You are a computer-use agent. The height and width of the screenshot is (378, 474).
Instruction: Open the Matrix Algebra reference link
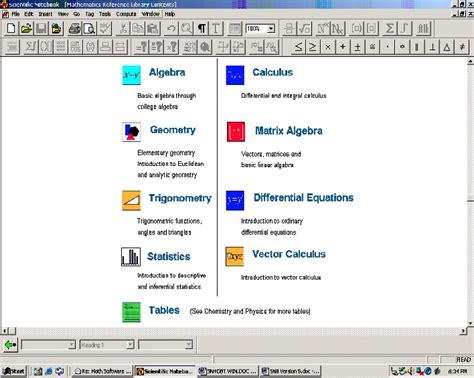coord(289,131)
